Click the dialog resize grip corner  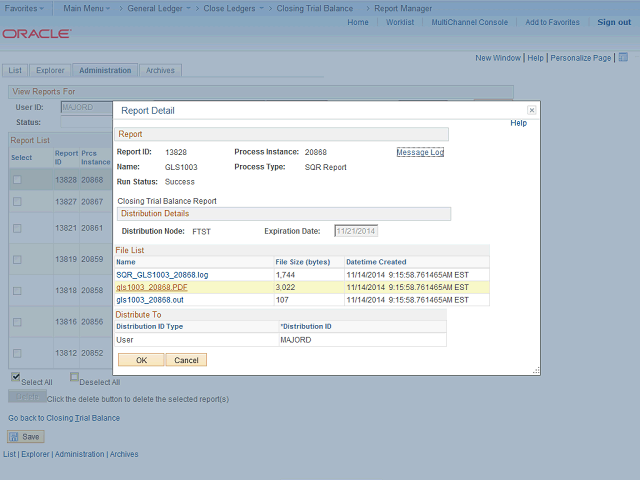[536, 370]
